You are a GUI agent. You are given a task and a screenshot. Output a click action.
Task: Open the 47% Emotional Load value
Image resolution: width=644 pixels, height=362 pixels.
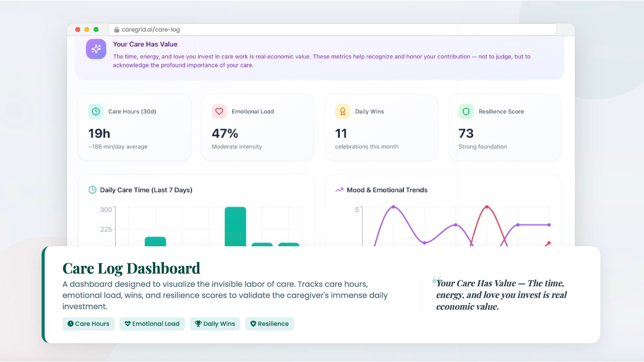coord(225,133)
